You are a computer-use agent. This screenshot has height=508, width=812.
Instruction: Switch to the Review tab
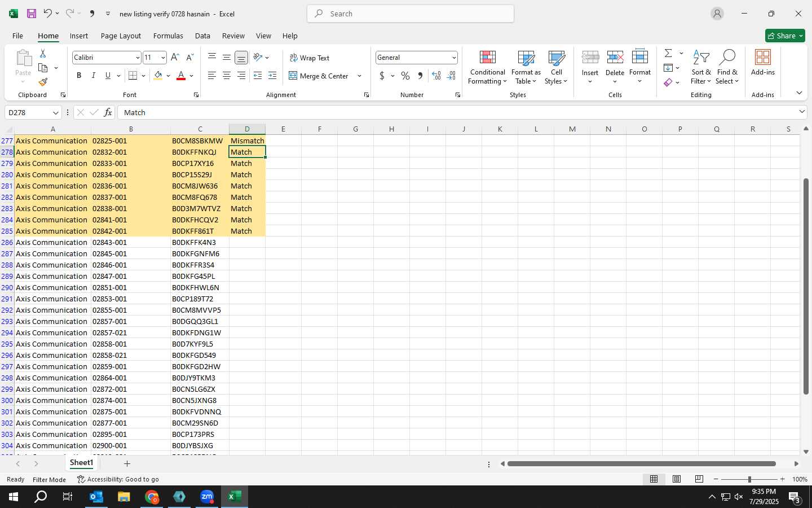click(233, 36)
